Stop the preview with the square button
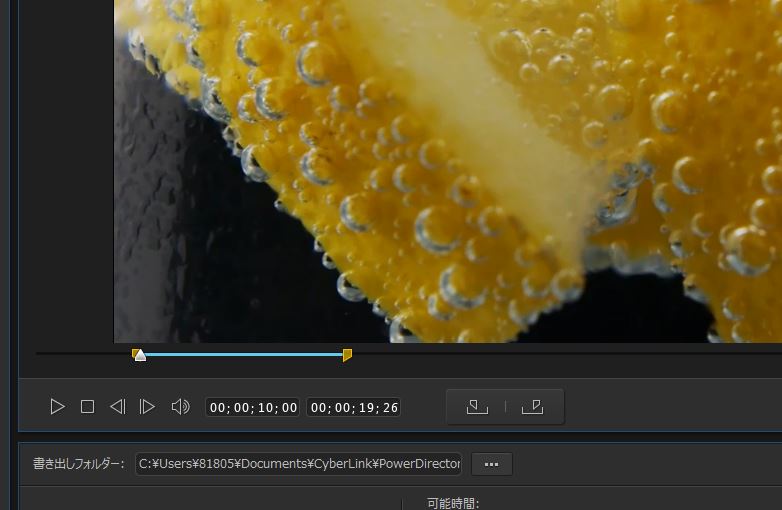The width and height of the screenshot is (782, 510). [x=87, y=407]
